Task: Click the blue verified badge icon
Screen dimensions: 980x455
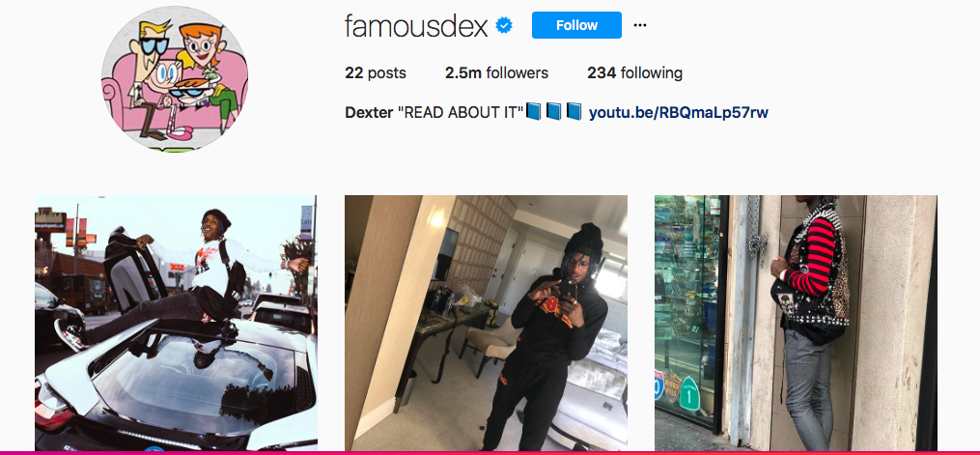Action: click(504, 26)
